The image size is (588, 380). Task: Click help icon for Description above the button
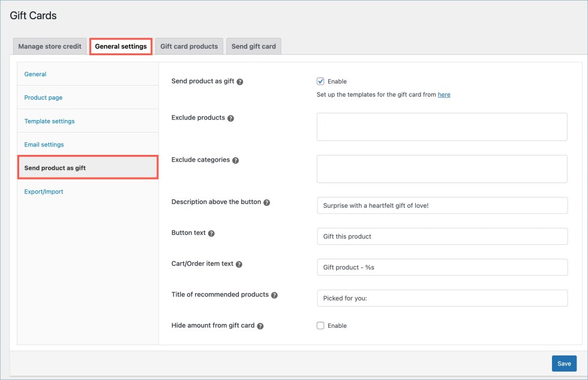coord(267,202)
